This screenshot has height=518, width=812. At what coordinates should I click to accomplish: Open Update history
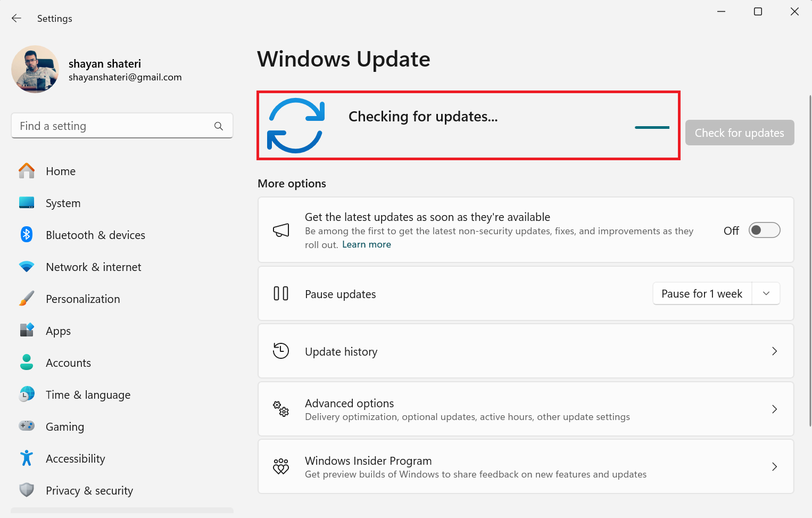click(526, 351)
